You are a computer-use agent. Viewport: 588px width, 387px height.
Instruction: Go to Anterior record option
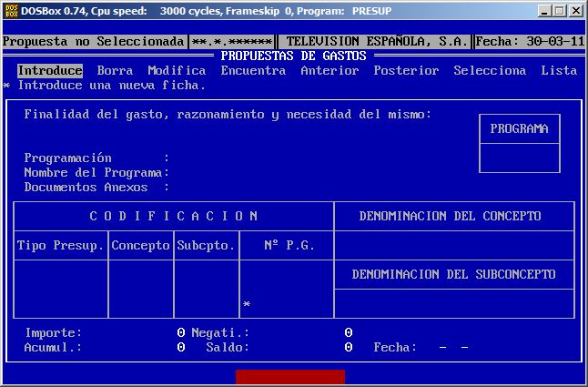[329, 70]
